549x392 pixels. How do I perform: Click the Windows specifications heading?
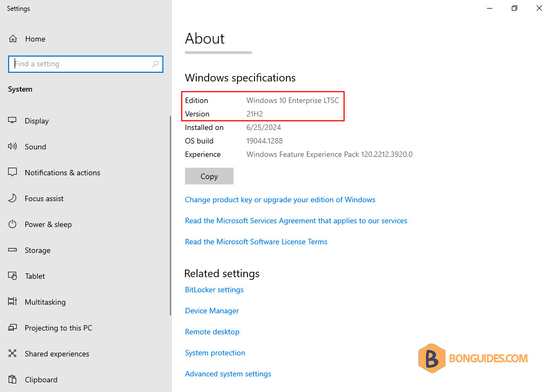tap(240, 78)
